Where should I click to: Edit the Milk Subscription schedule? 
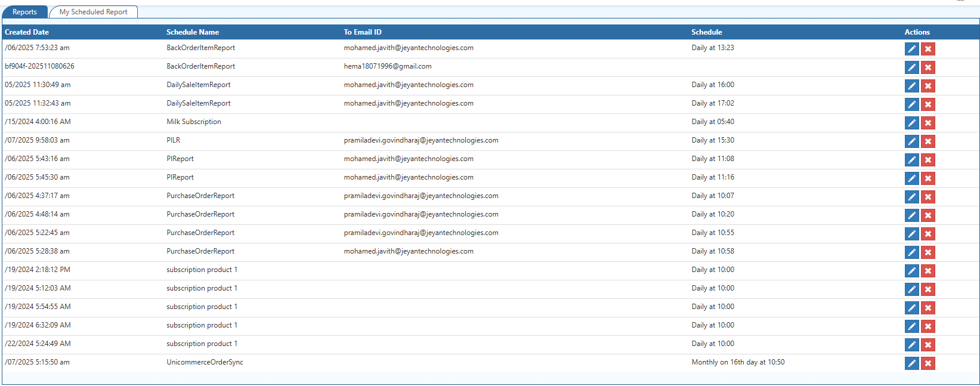point(911,123)
